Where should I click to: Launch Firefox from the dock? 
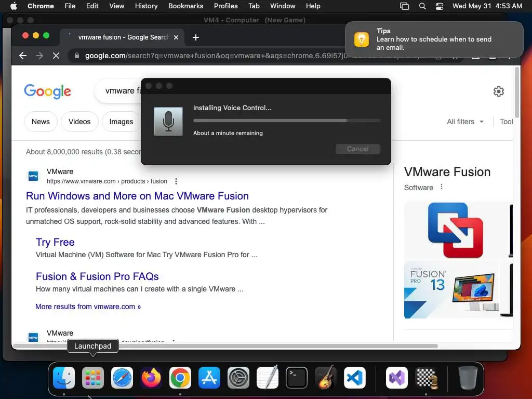pos(151,378)
